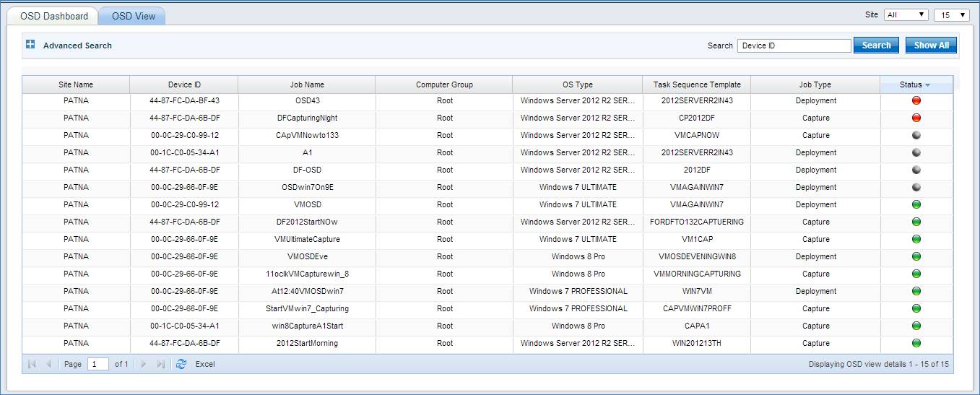Open the page size dropdown showing 15
980x395 pixels.
pyautogui.click(x=951, y=14)
